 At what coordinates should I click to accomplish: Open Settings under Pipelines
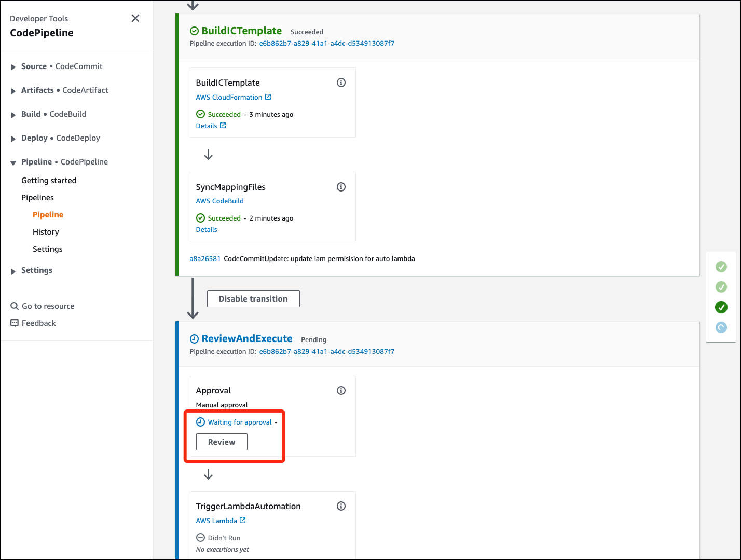pos(47,249)
